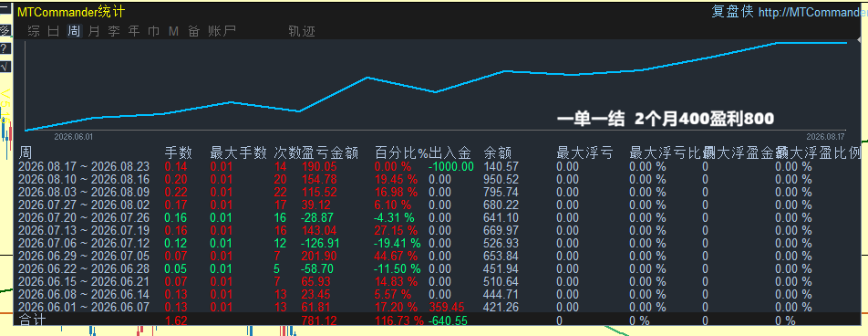This screenshot has height=336, width=868.
Task: Select the 周 weekly tab
Action: [x=74, y=32]
